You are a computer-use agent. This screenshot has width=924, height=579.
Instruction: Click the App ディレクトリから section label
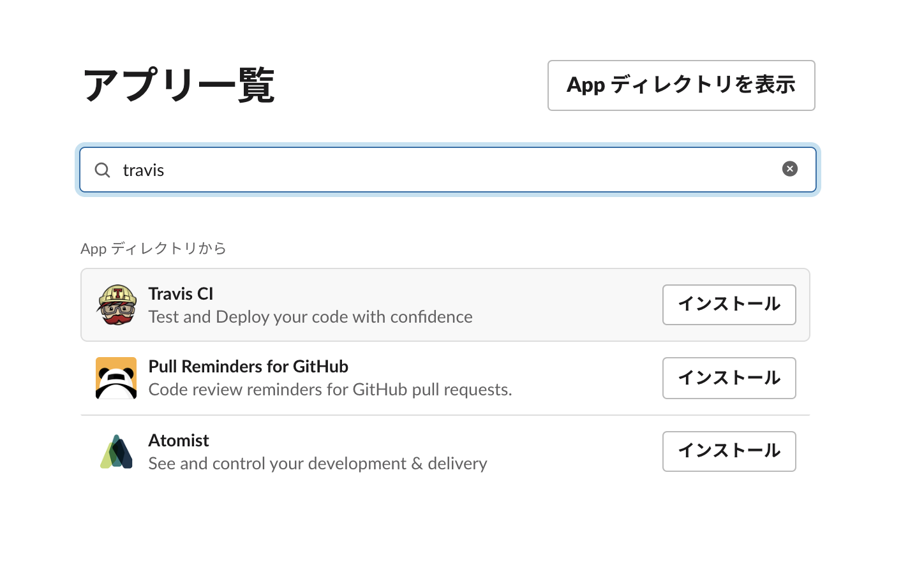[x=153, y=249]
